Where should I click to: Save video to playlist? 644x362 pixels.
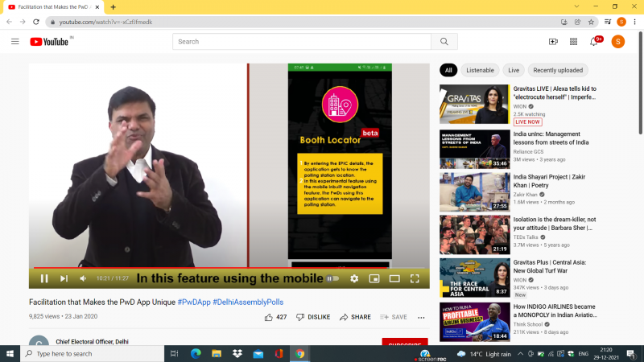394,317
